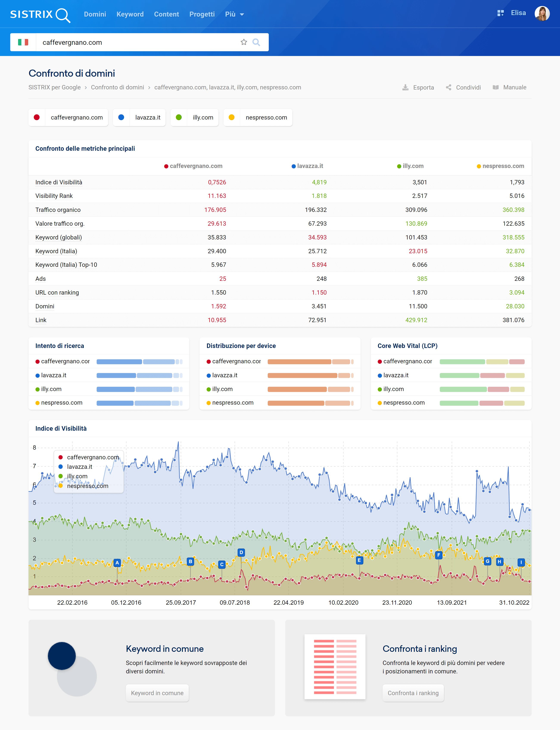560x730 pixels.
Task: Click event pin A on chart
Action: click(x=117, y=563)
